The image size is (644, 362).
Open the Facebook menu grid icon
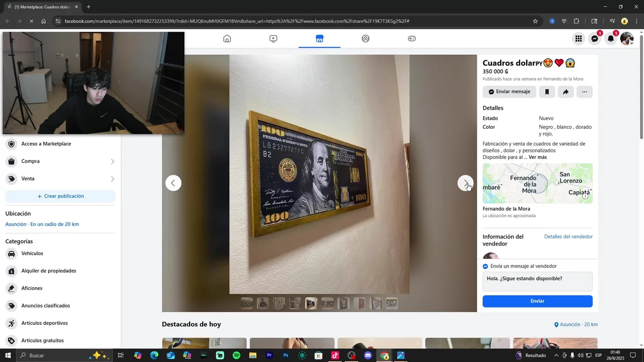click(x=579, y=39)
